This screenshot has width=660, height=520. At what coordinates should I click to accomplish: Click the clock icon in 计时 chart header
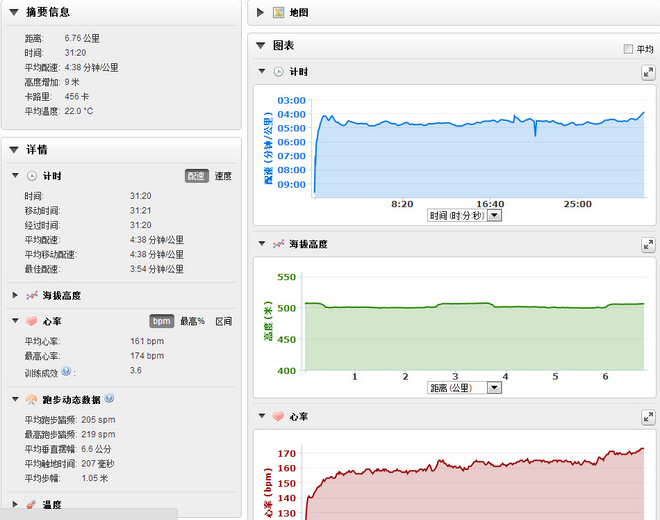tap(278, 72)
